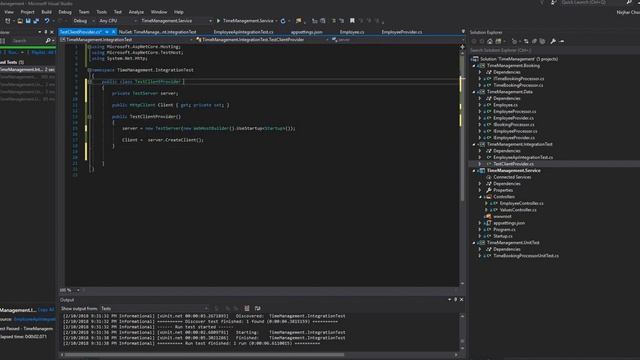Click the Collapse All icon in Solution Explorer
The image size is (640, 360).
[x=534, y=41]
